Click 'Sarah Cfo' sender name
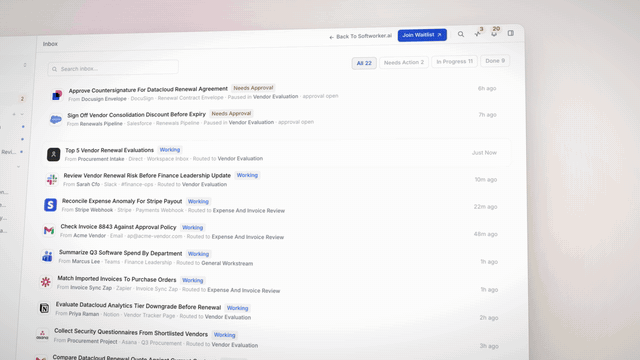 88,184
